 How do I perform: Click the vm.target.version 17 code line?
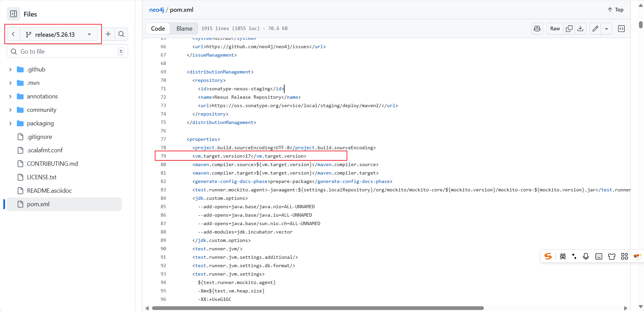tap(250, 156)
